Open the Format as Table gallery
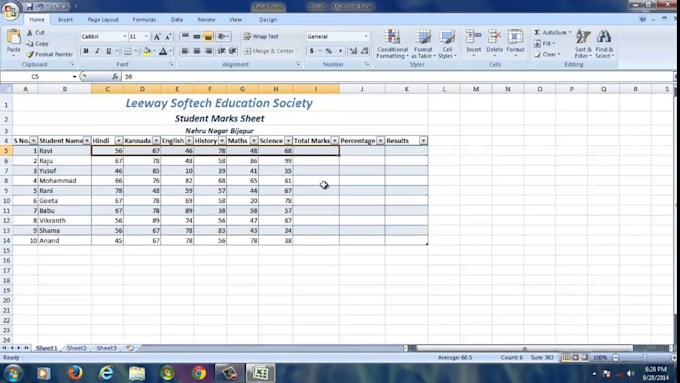 tap(423, 43)
